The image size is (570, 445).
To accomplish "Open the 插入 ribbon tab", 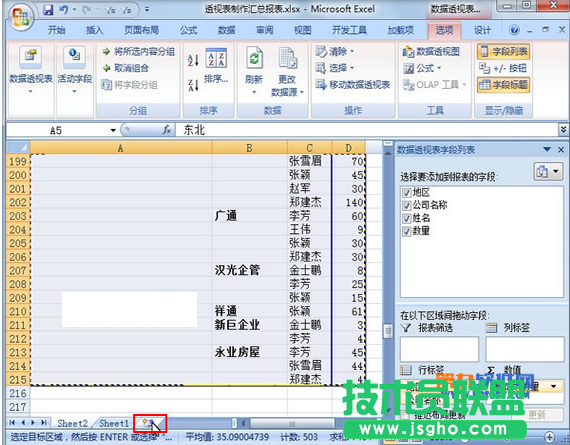I will [x=95, y=30].
